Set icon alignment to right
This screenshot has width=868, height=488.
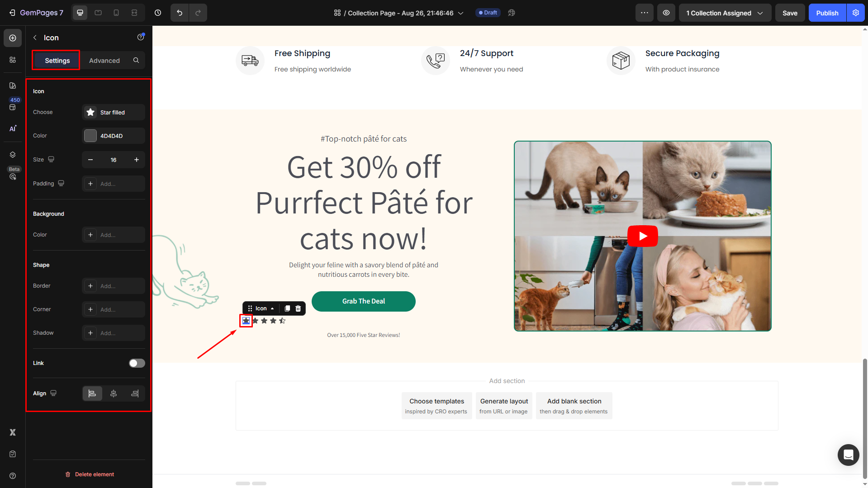click(135, 393)
